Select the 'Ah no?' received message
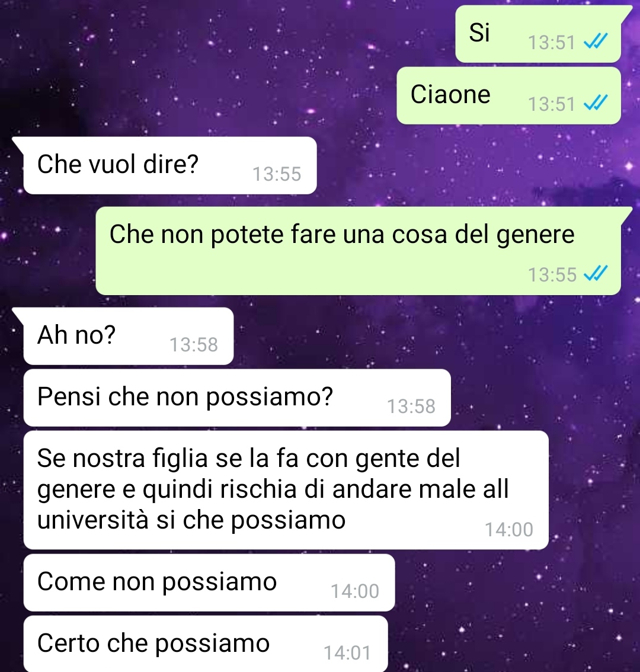Viewport: 640px width, 672px height. pos(129,336)
